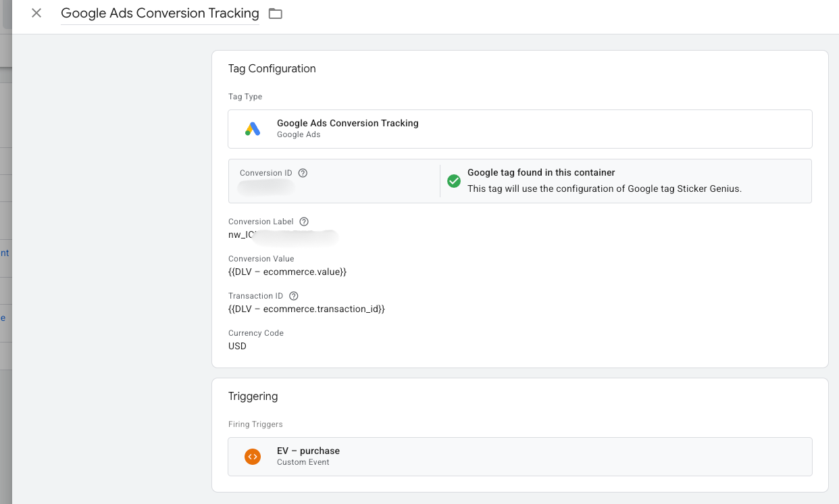Click the Google Ads logo icon
The image size is (839, 504).
click(x=253, y=128)
